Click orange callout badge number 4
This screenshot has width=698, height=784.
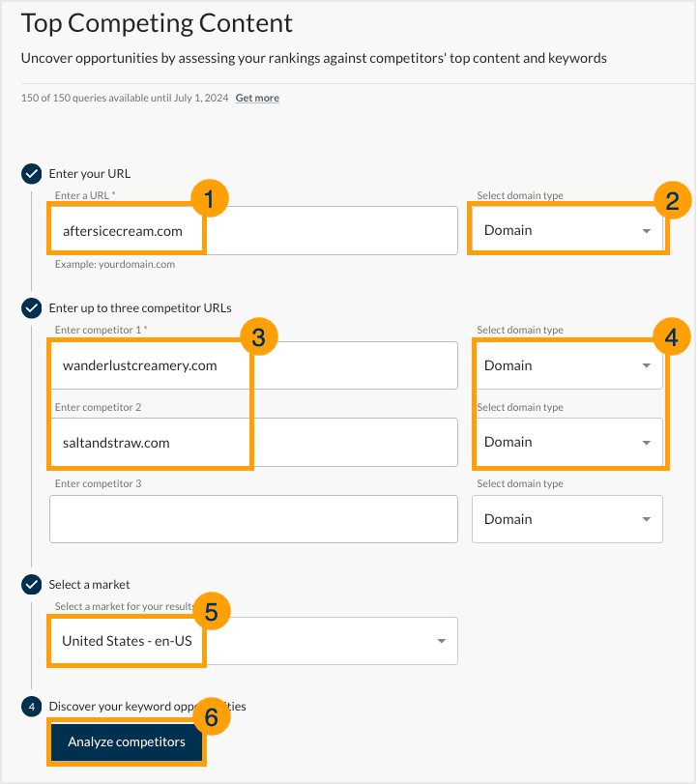tap(673, 335)
